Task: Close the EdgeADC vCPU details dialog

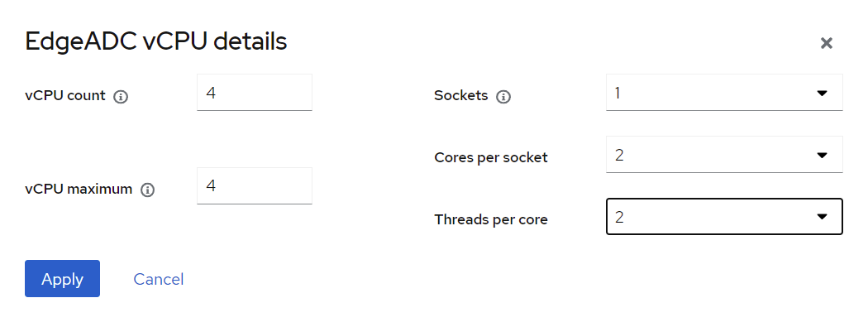Action: [826, 43]
